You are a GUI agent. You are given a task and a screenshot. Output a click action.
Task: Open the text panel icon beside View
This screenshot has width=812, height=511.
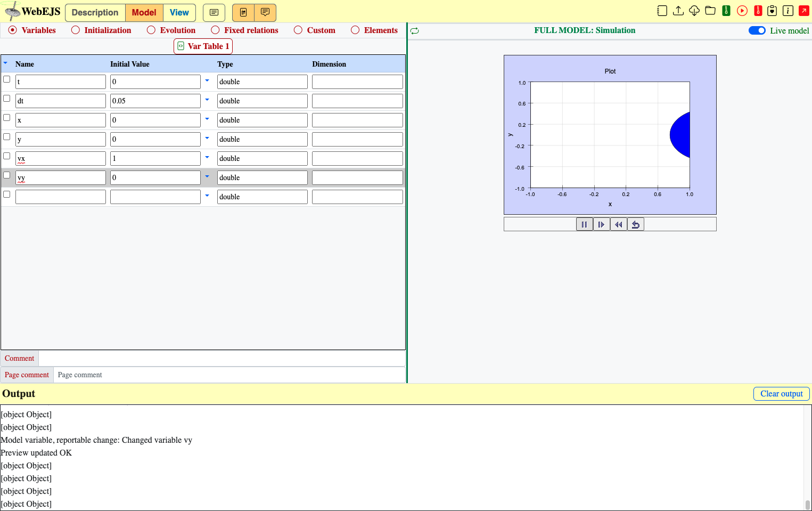point(214,12)
